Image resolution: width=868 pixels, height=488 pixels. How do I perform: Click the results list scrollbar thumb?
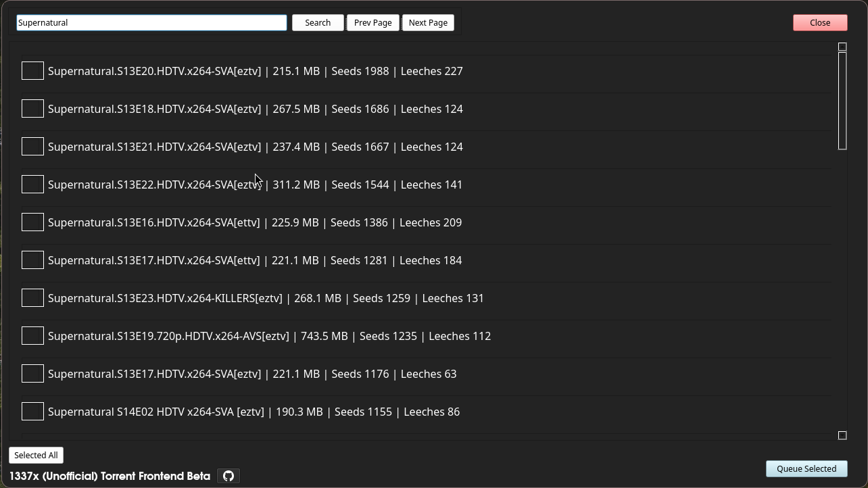pos(842,101)
